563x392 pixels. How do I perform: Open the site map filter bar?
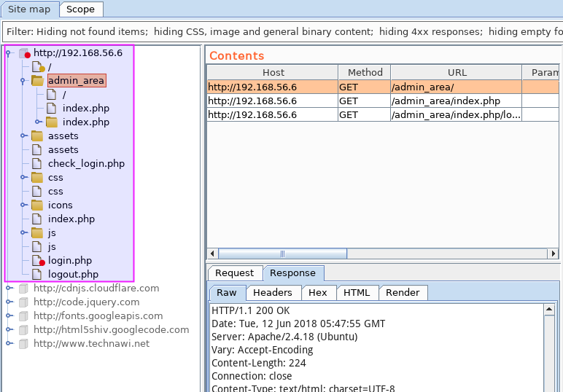point(282,31)
